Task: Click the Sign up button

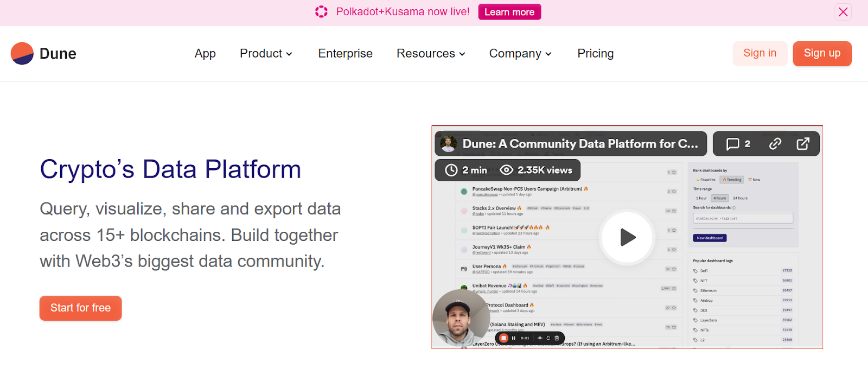Action: [x=822, y=53]
